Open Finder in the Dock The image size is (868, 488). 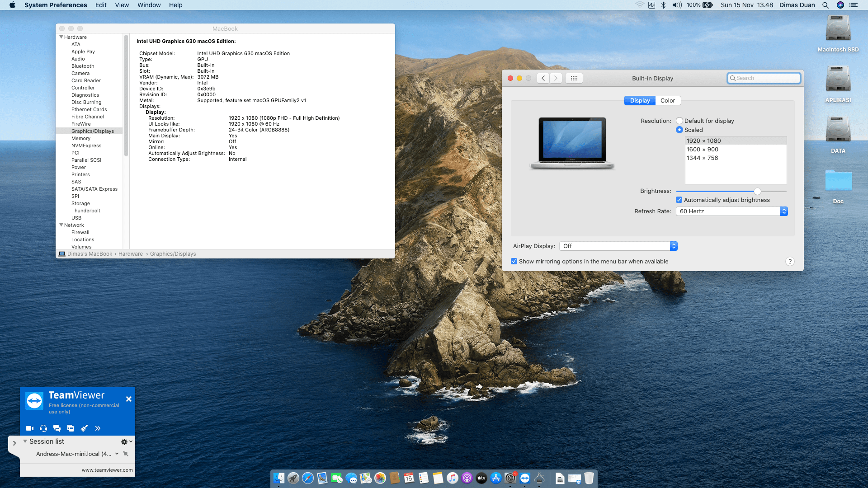point(279,478)
